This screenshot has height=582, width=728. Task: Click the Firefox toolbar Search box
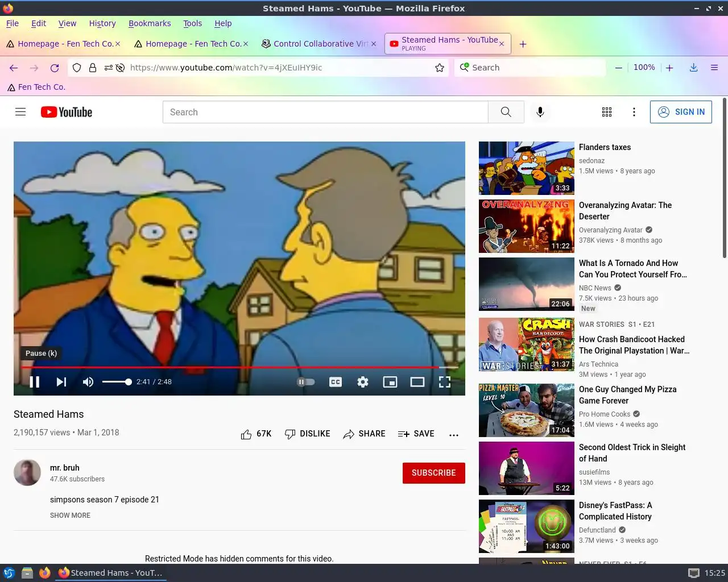[x=530, y=68]
